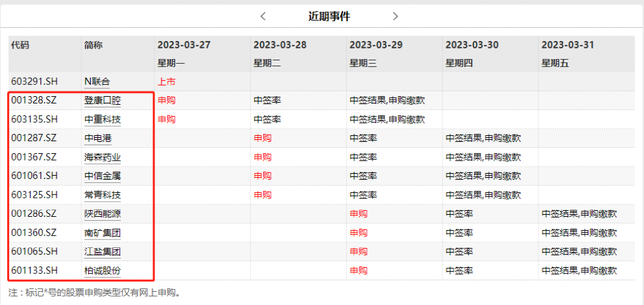Click 申购 event for 常青科技
This screenshot has width=644, height=305.
263,195
